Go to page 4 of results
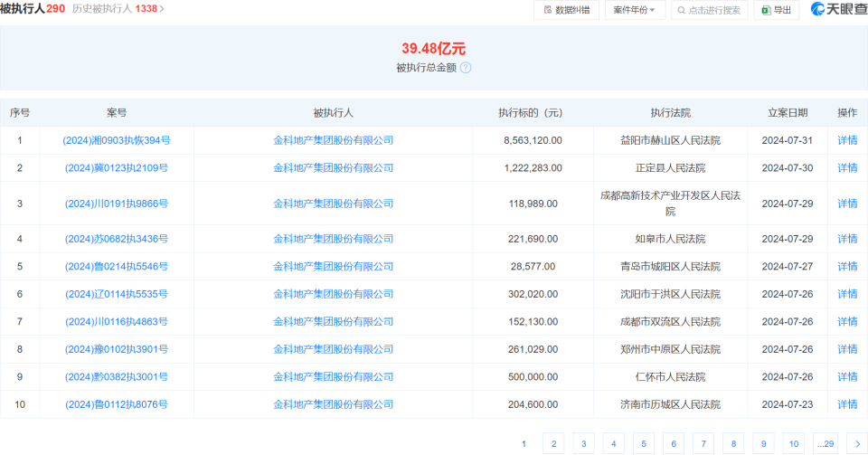The width and height of the screenshot is (868, 455). pos(613,444)
